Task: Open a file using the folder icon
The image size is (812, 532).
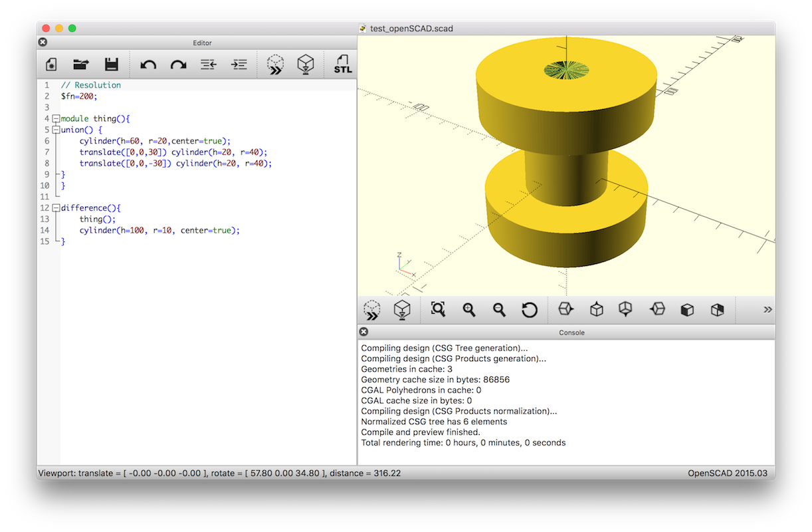Action: (81, 65)
